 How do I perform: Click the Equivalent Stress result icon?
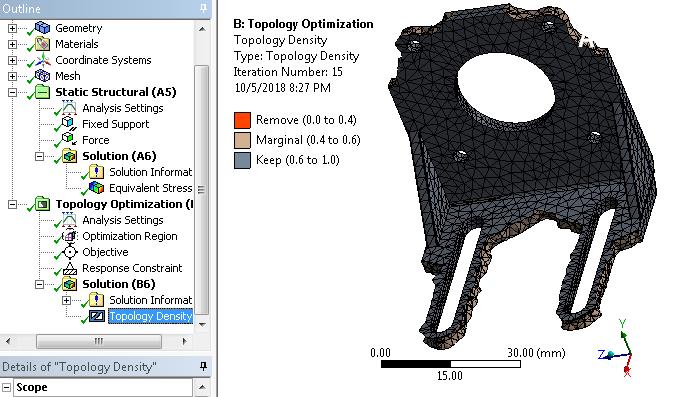[x=96, y=188]
